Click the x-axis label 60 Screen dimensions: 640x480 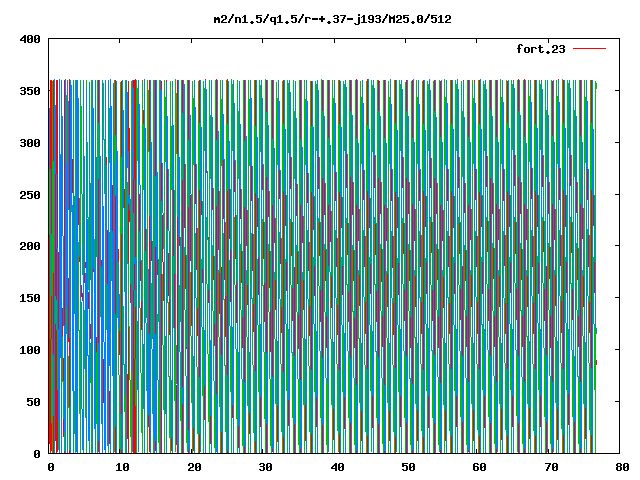pos(479,467)
